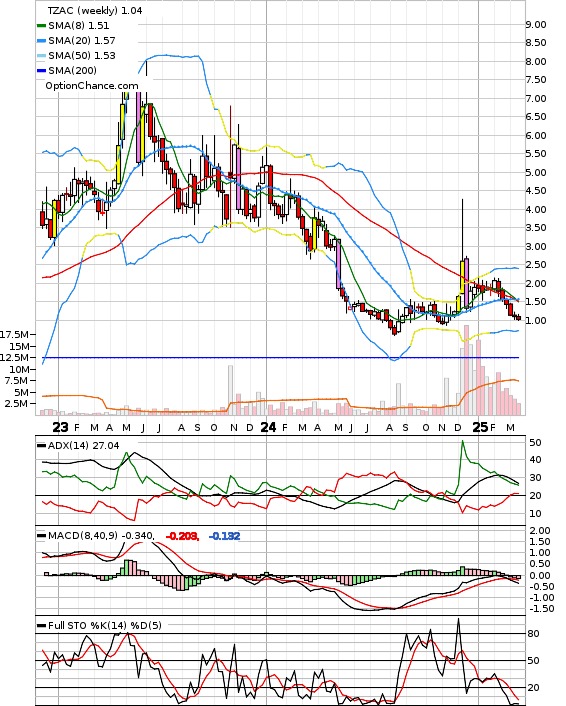Click the green SMA(8) legend color marker
This screenshot has width=566, height=706.
(41, 26)
